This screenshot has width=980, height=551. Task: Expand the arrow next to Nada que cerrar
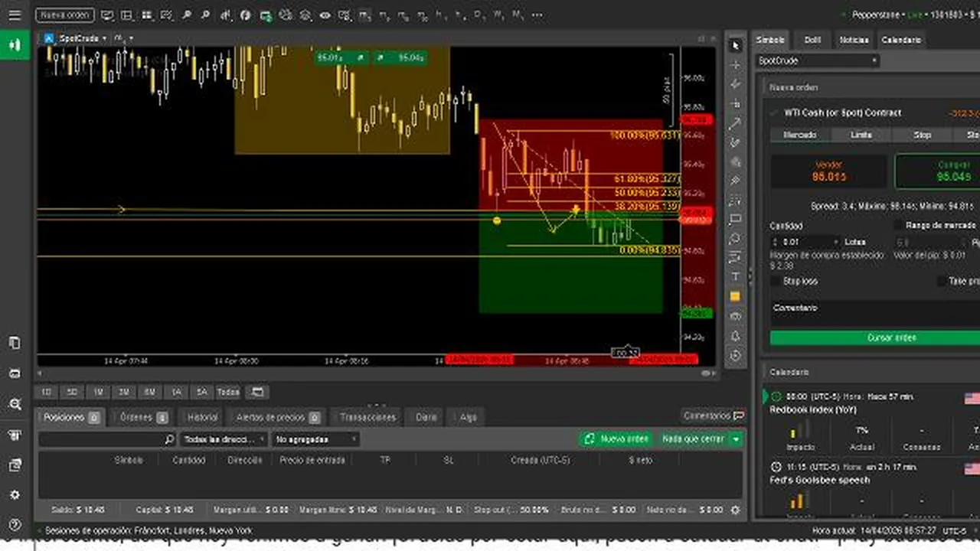pyautogui.click(x=736, y=439)
